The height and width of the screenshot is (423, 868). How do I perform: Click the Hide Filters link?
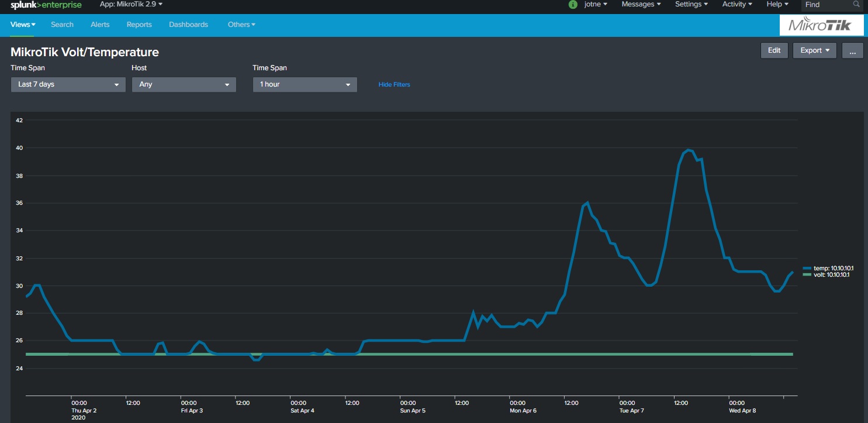(x=395, y=85)
